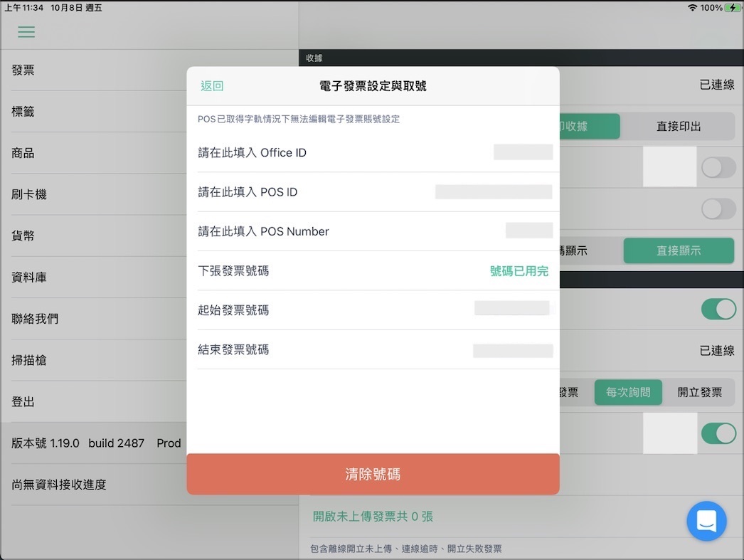Tap the lower 已連線 status above 每次詢問
Image resolution: width=744 pixels, height=560 pixels.
pyautogui.click(x=717, y=351)
